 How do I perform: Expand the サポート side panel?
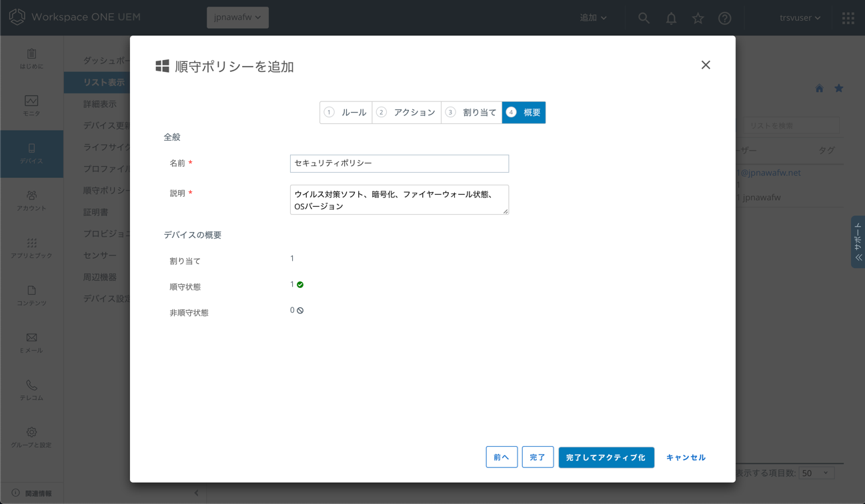pos(858,242)
